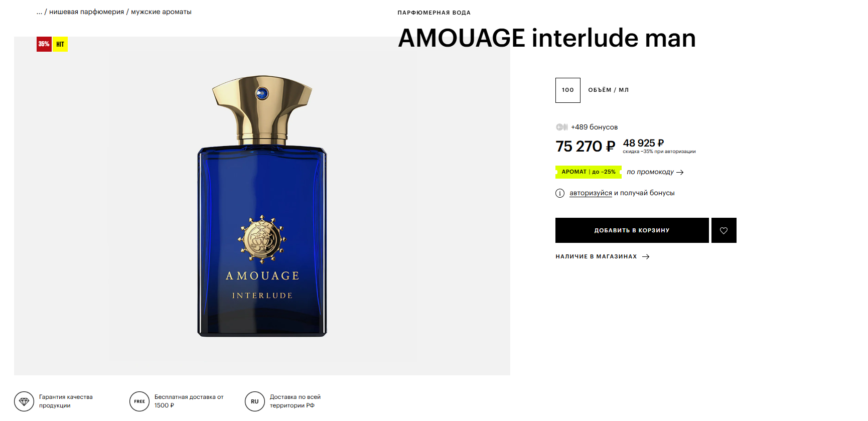Click the Amouage Interlude bottle image
This screenshot has height=421, width=868.
pyautogui.click(x=262, y=206)
